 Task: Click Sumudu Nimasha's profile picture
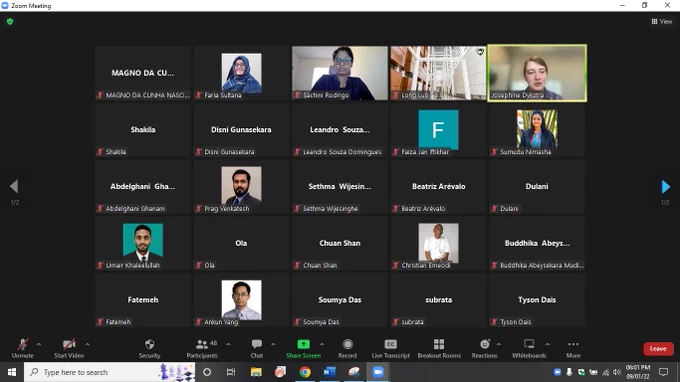point(537,130)
